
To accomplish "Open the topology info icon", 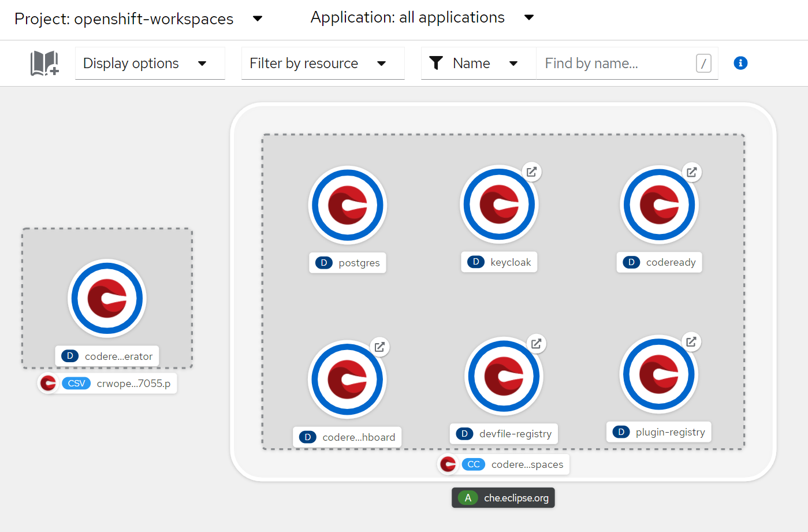I will 740,63.
